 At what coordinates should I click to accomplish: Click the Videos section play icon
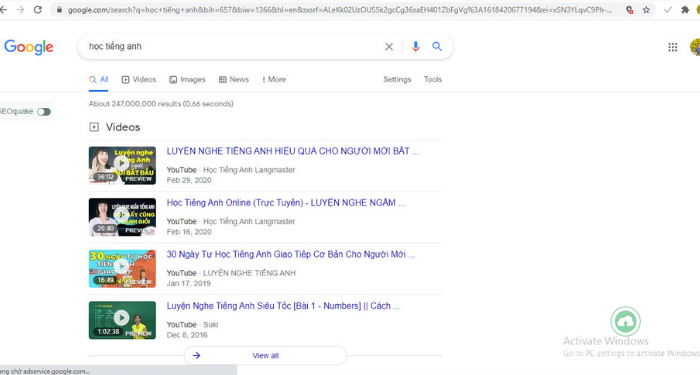click(x=94, y=127)
